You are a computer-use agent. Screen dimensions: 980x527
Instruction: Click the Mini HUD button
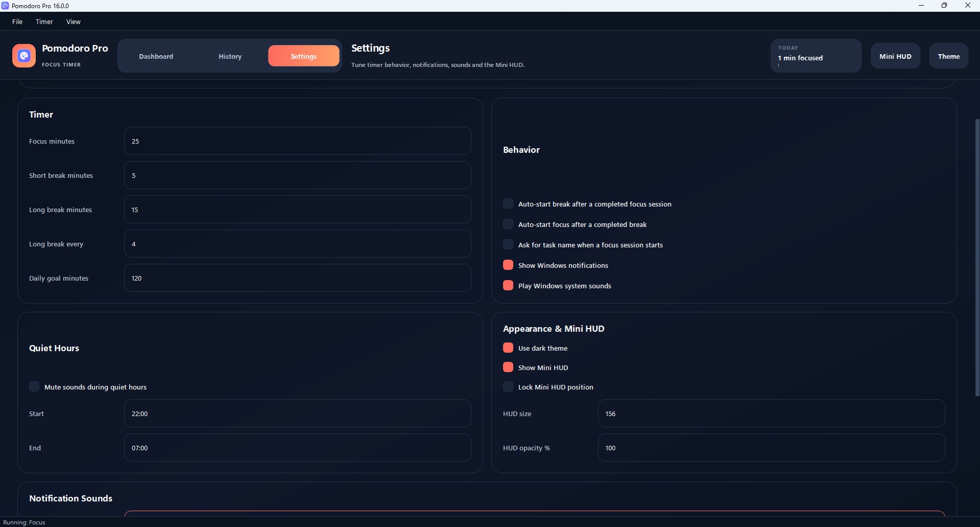(895, 56)
